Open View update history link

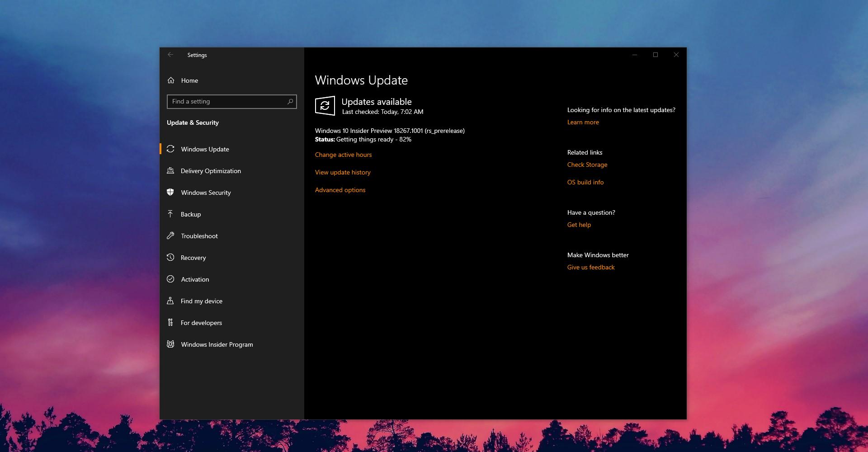(343, 172)
